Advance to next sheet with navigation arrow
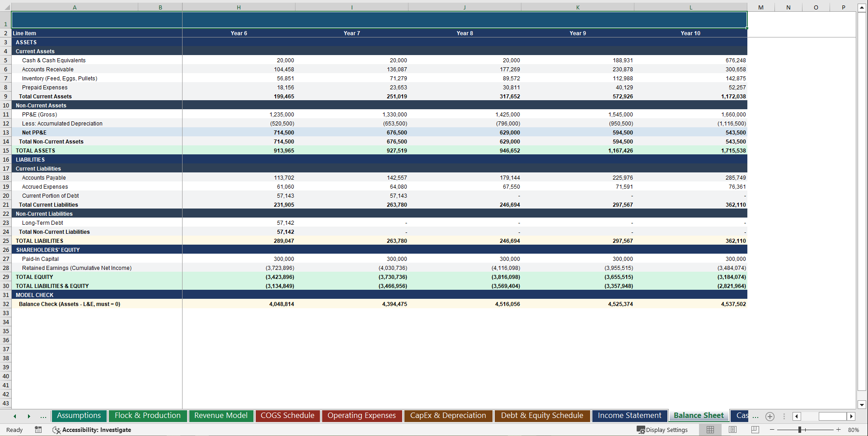 [x=29, y=416]
